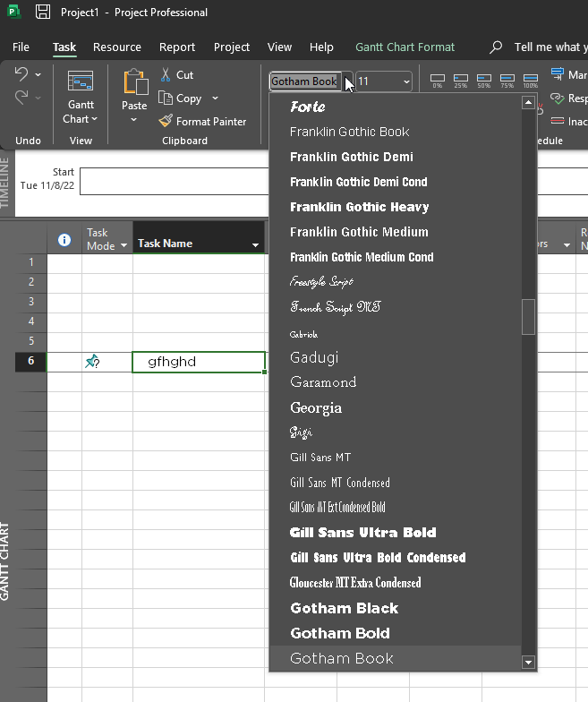
Task: Switch to the Report ribbon tab
Action: click(x=177, y=47)
